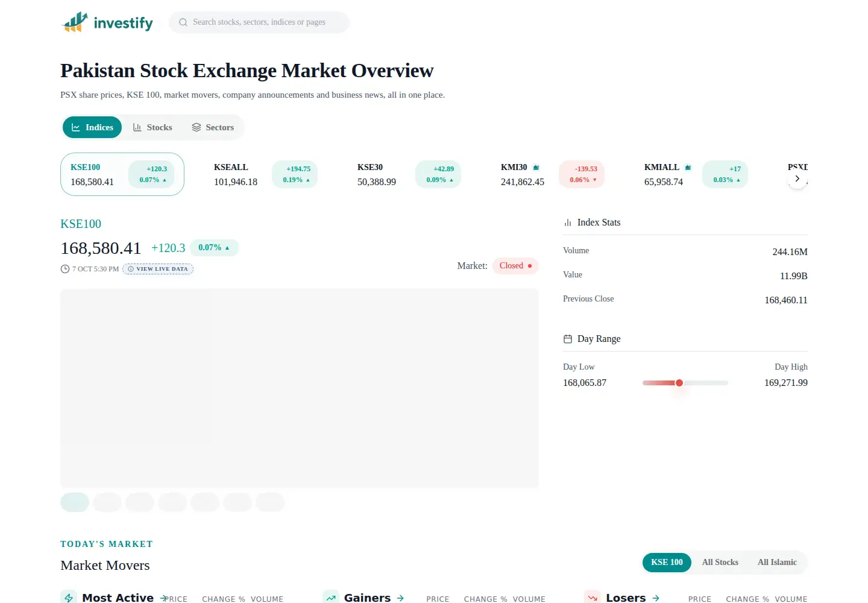Click the Islamic icon next to KMIALL
The width and height of the screenshot is (868, 603).
pyautogui.click(x=688, y=168)
